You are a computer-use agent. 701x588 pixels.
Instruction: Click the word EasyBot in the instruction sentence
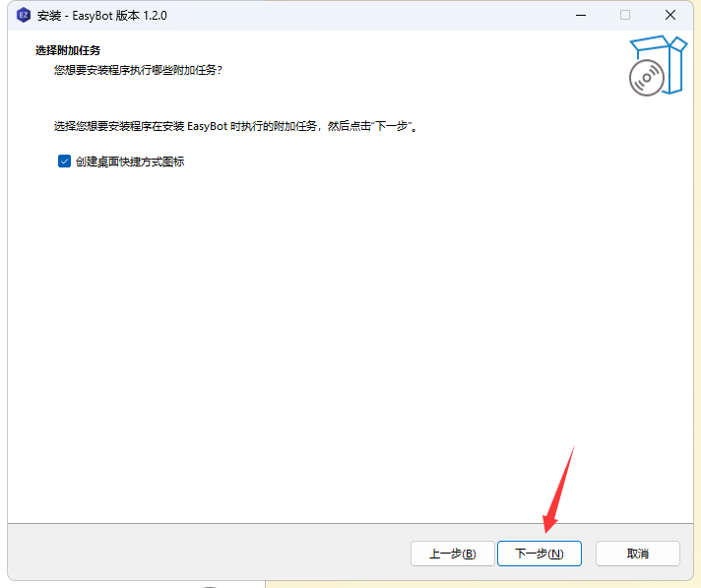coord(208,127)
